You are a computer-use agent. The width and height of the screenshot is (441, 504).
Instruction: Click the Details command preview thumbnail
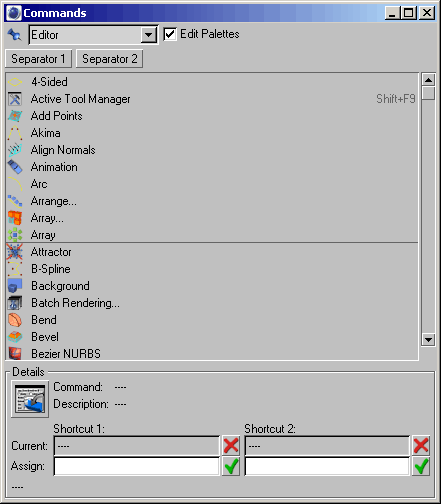point(30,399)
